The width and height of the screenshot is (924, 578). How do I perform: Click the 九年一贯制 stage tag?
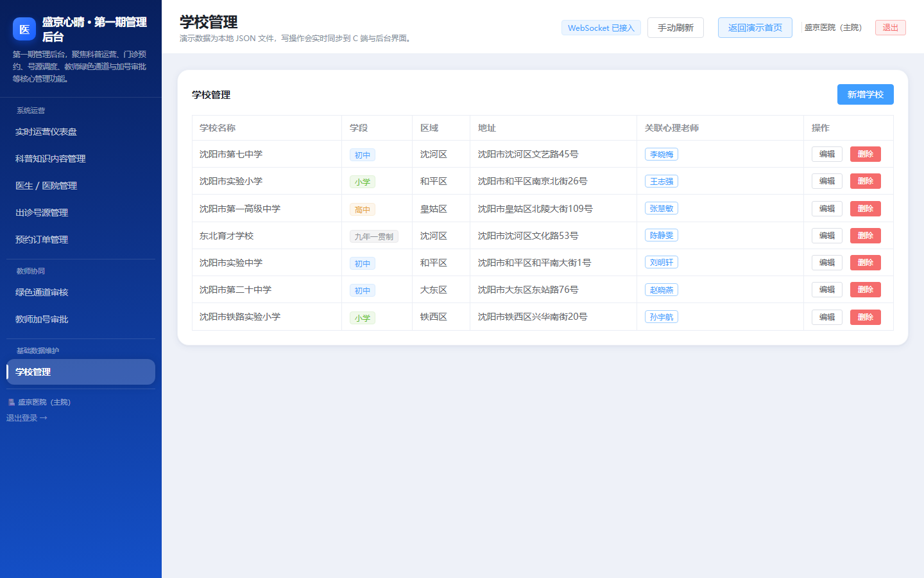click(374, 236)
